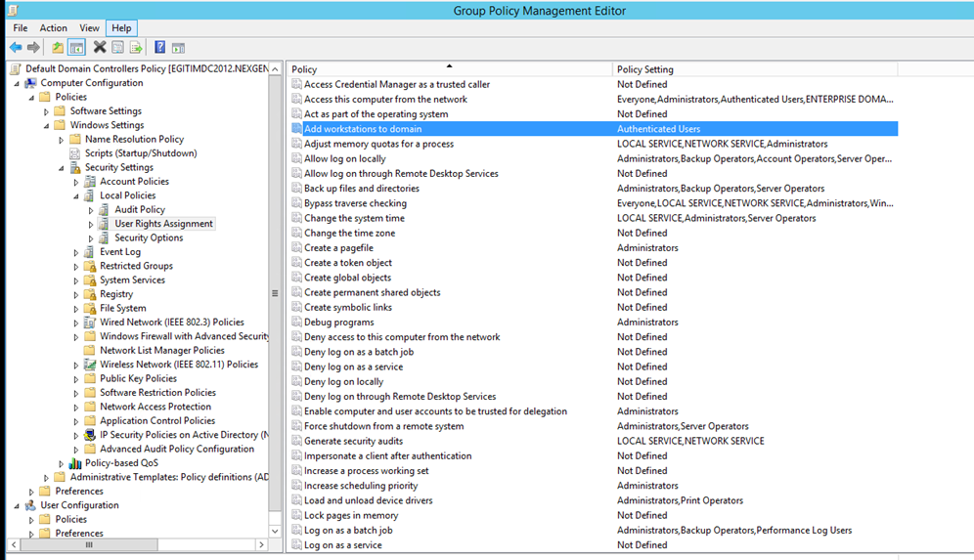
Task: Sort by the Policy Setting column header
Action: [754, 69]
